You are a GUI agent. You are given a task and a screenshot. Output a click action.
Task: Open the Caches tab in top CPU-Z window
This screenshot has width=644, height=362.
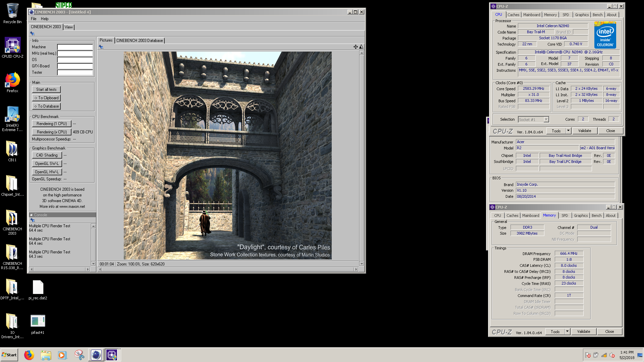click(513, 15)
